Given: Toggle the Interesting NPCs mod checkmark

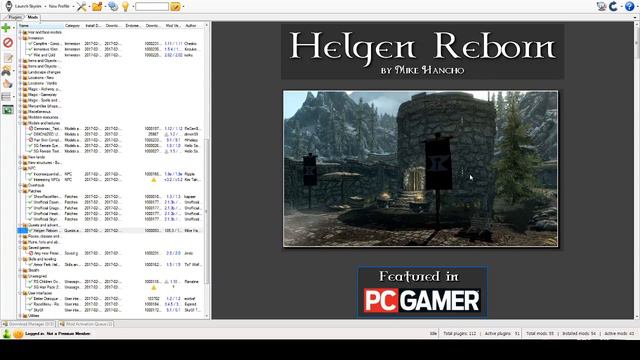Looking at the screenshot, I should 30,180.
